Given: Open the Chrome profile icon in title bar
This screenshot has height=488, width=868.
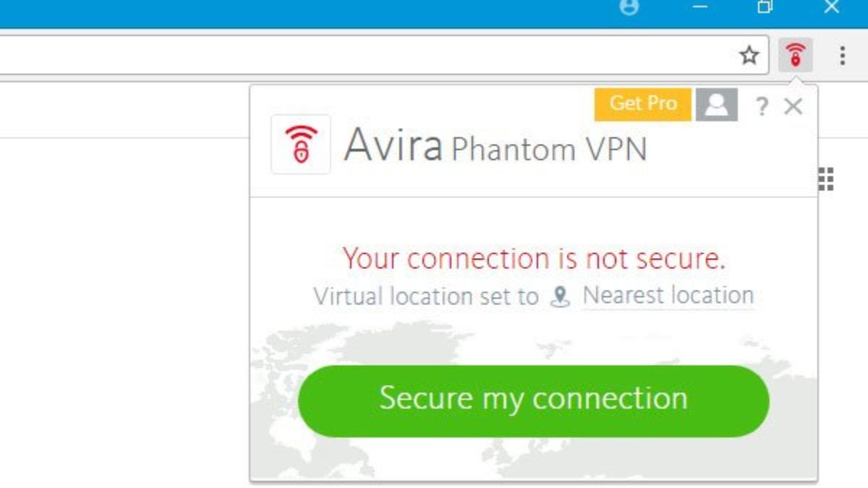Looking at the screenshot, I should click(x=630, y=7).
